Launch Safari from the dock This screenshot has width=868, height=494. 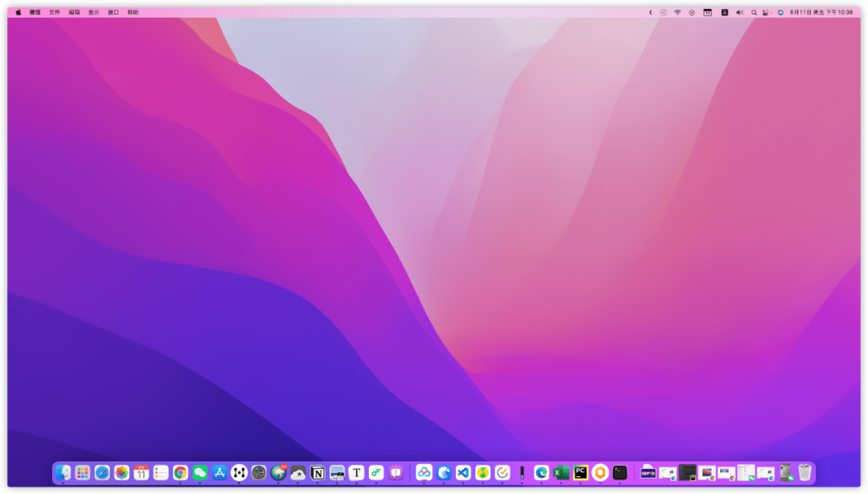coord(102,472)
